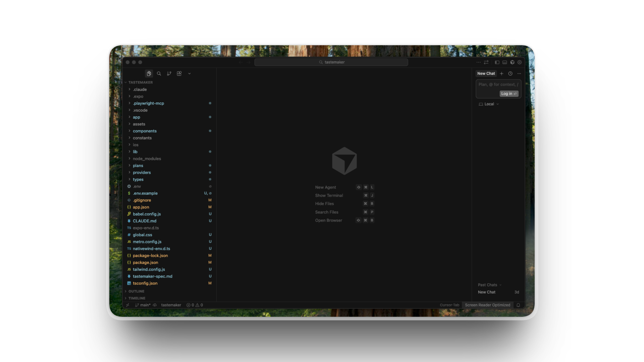Show chat history clock icon
This screenshot has height=362, width=644.
click(x=510, y=73)
